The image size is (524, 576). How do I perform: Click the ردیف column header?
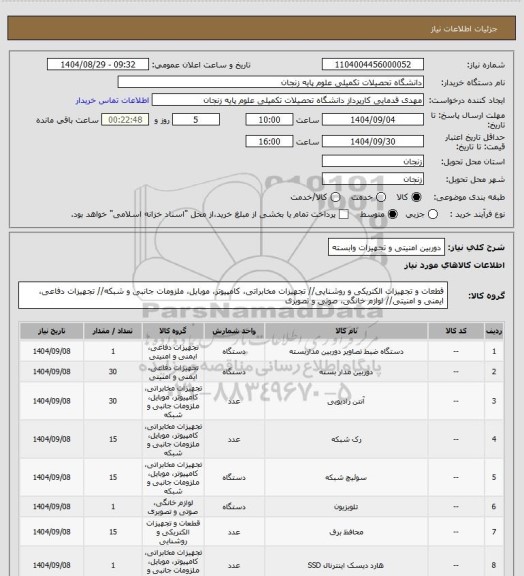[x=494, y=331]
